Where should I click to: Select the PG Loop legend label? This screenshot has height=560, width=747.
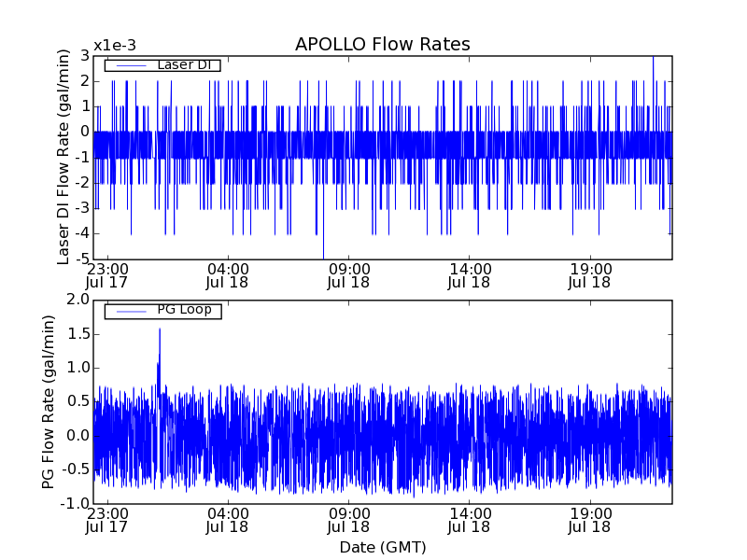click(x=183, y=310)
